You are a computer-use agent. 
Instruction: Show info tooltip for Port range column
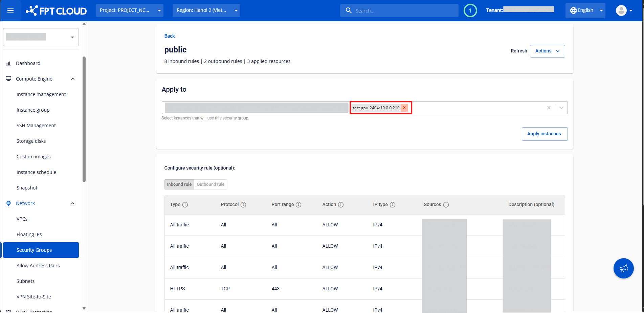298,205
